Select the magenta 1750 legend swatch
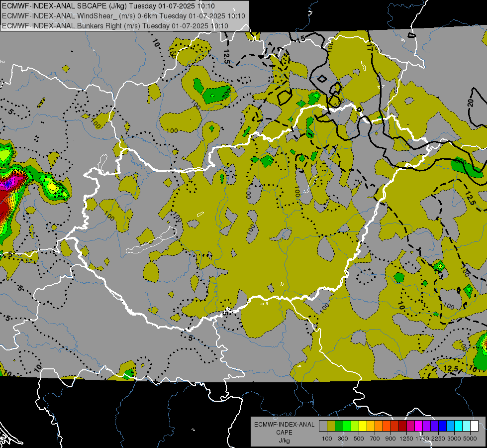 click(419, 426)
